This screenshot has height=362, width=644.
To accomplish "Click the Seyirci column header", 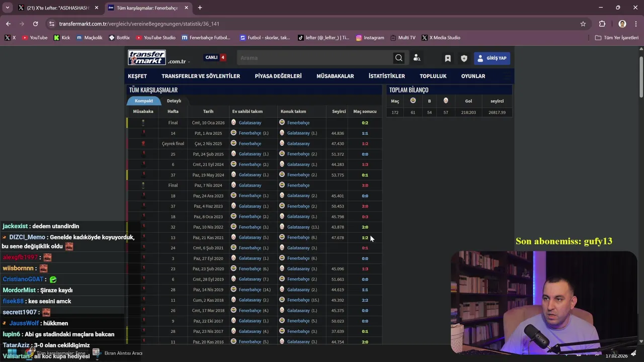I will 339,112.
